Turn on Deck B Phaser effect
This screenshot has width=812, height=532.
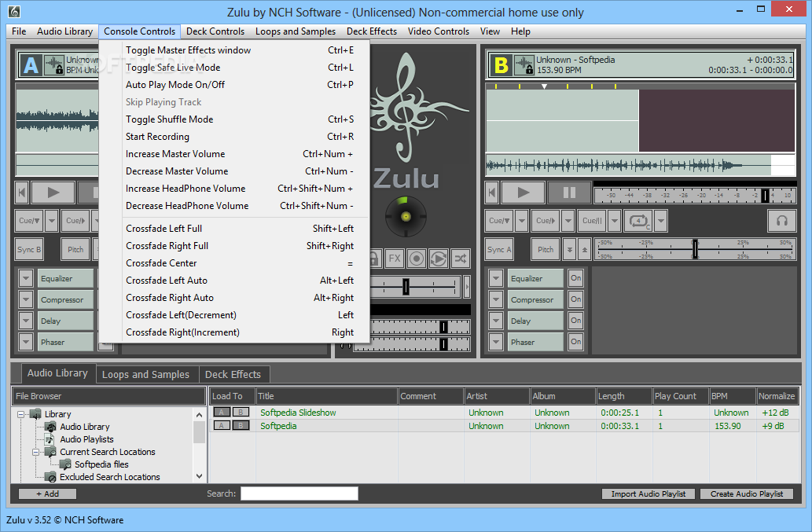tap(576, 342)
